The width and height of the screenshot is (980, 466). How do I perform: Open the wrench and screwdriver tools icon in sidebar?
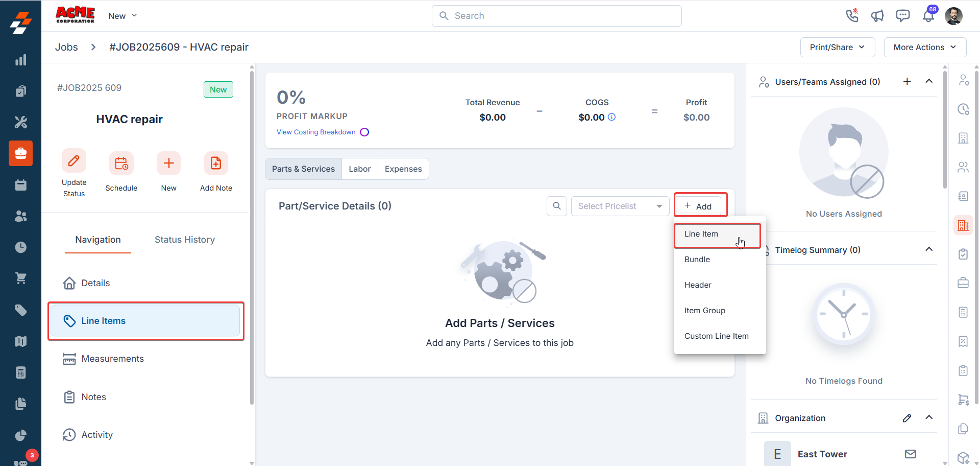[20, 122]
